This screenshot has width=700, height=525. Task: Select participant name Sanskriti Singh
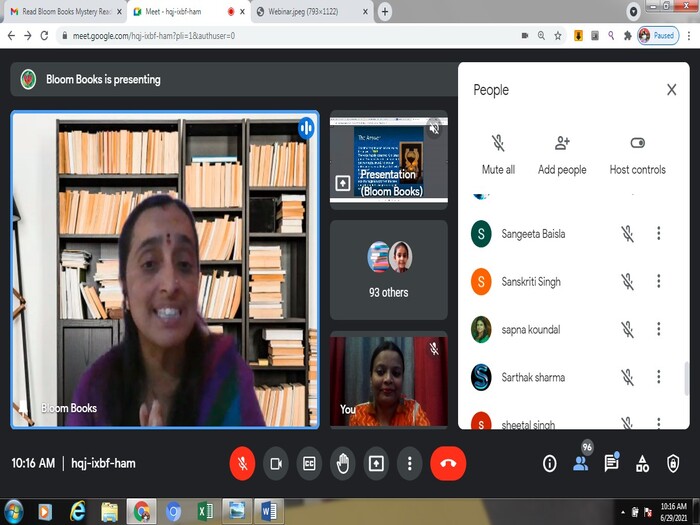[531, 282]
